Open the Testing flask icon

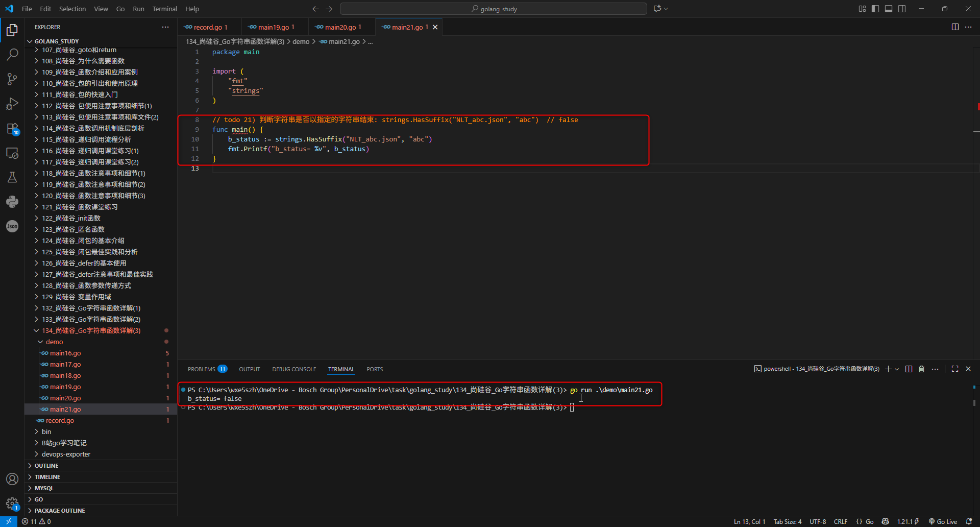[12, 177]
